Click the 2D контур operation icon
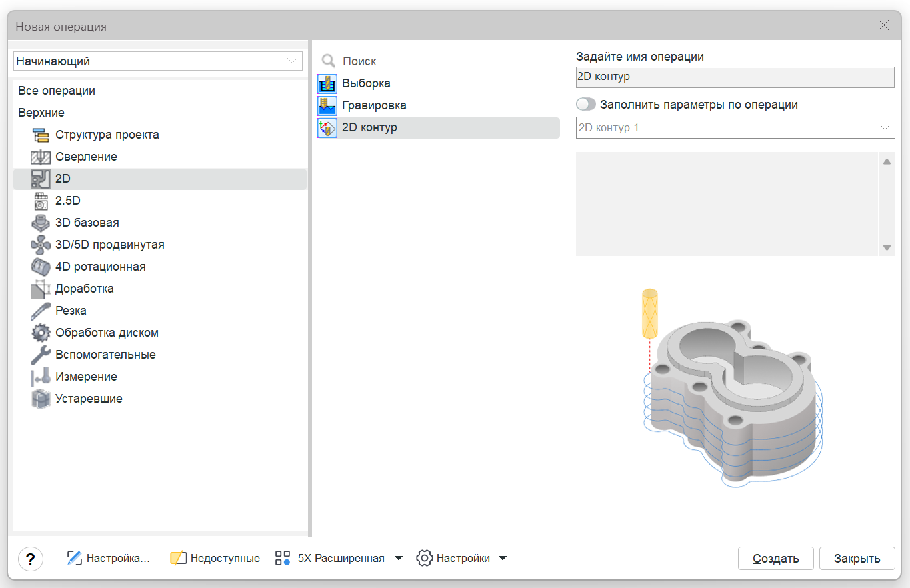Viewport: 910px width, 588px height. tap(327, 128)
